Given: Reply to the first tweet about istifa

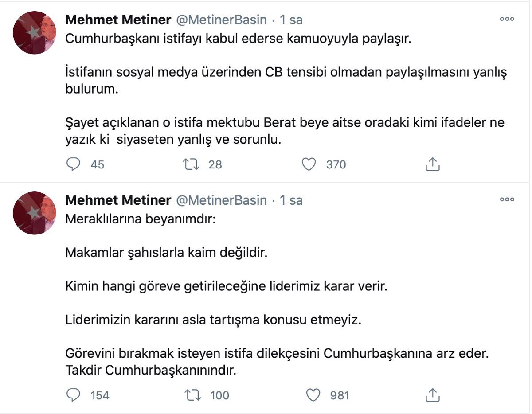Looking at the screenshot, I should pyautogui.click(x=74, y=164).
